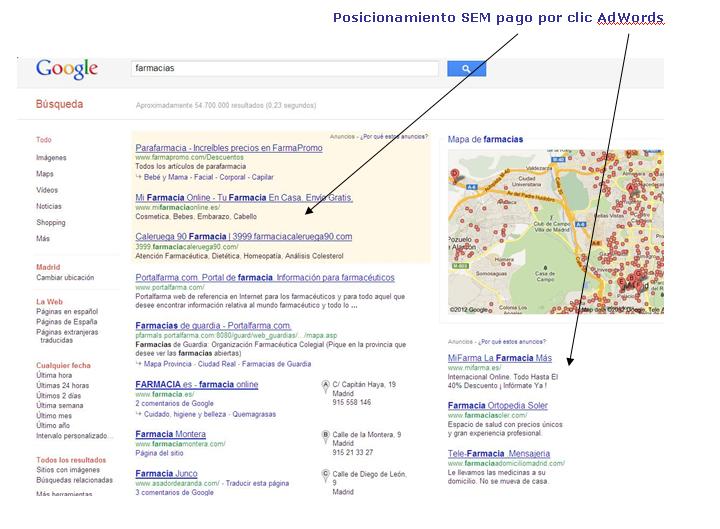720x529 pixels.
Task: Focus the search box containing 'farmacias'
Action: pyautogui.click(x=285, y=68)
